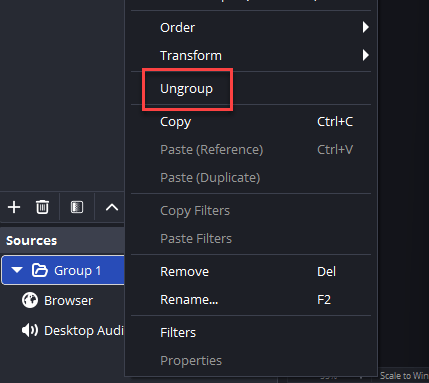Image resolution: width=429 pixels, height=383 pixels.
Task: Select the Group 1 source row
Action: point(63,270)
